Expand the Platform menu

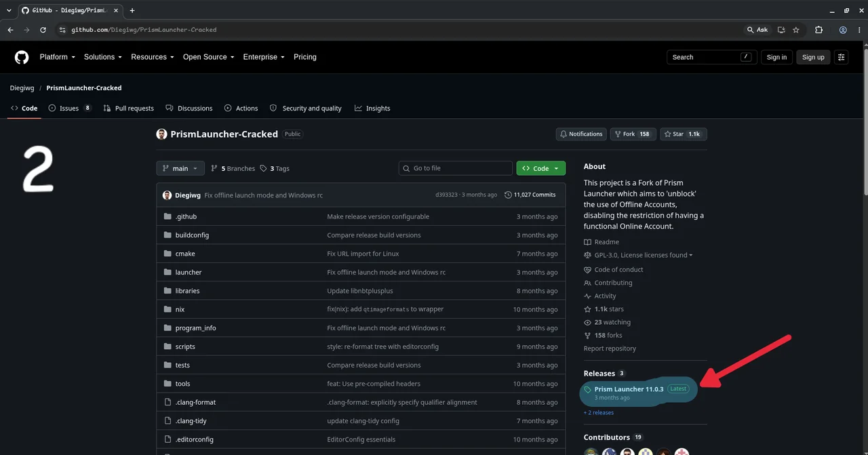coord(58,57)
